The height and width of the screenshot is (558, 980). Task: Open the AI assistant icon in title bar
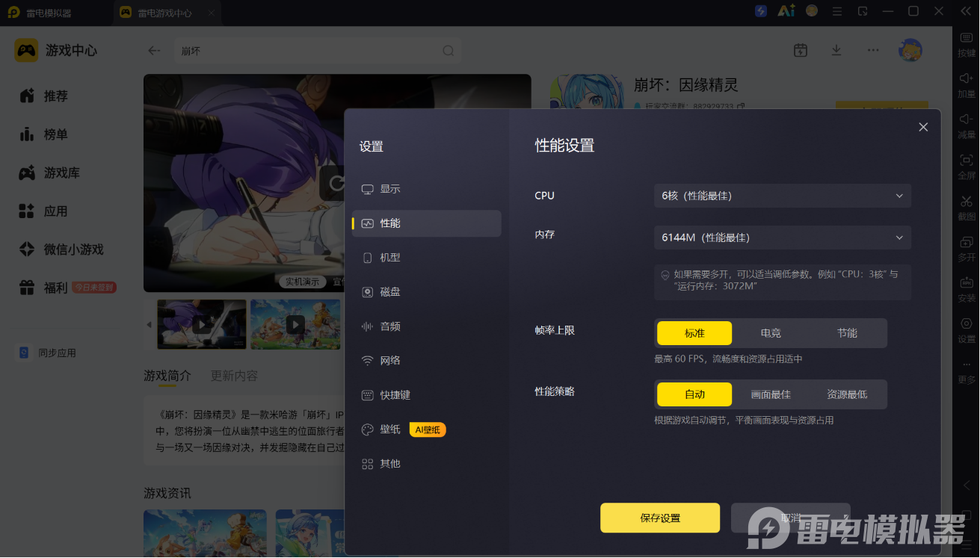pyautogui.click(x=786, y=11)
